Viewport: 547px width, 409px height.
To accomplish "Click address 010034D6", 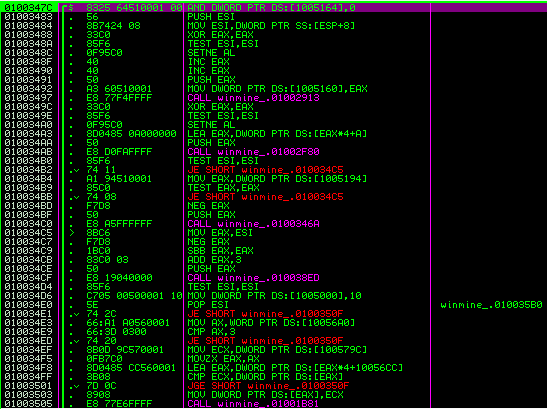I will click(29, 296).
